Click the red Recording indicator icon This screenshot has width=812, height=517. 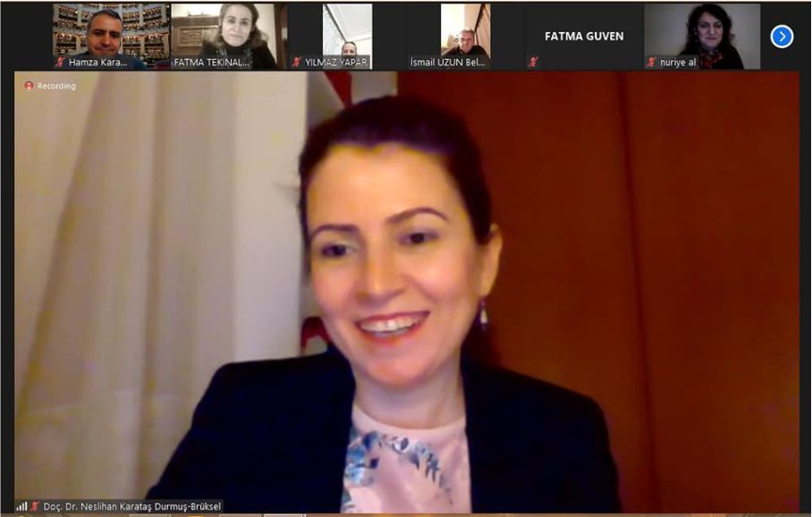point(29,86)
